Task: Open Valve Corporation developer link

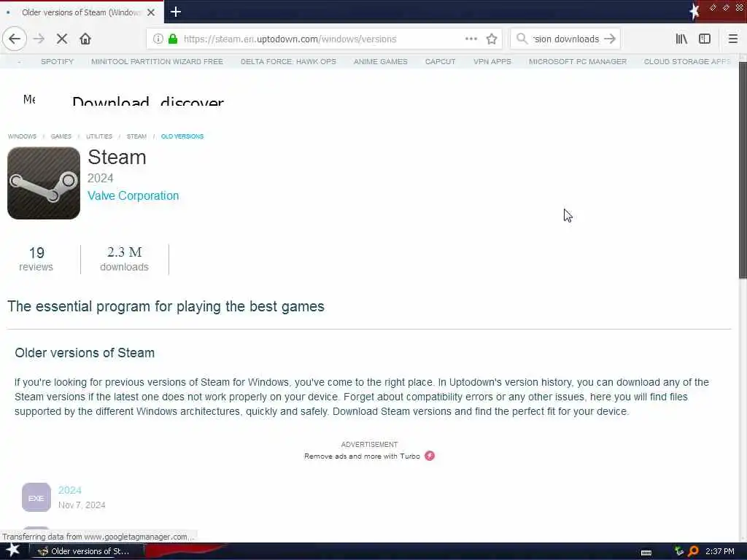Action: (x=133, y=195)
